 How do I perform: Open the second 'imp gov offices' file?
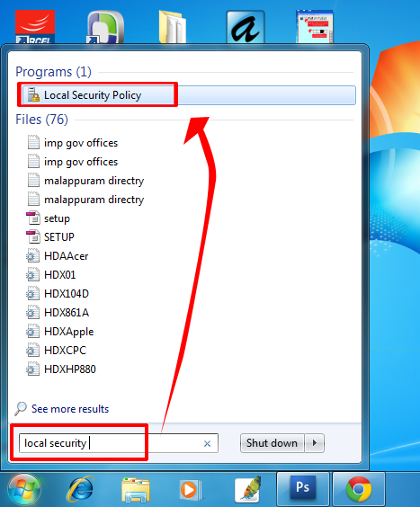81,161
